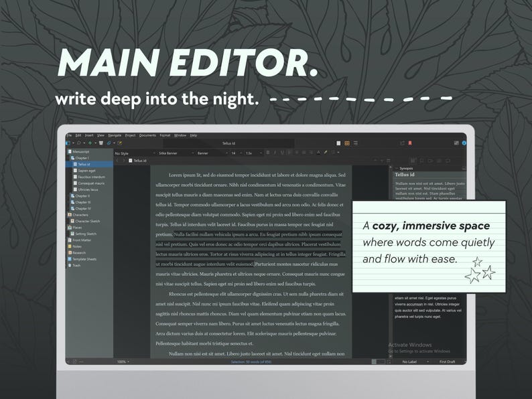Open the Search magnifier toolbar icon

click(x=79, y=143)
